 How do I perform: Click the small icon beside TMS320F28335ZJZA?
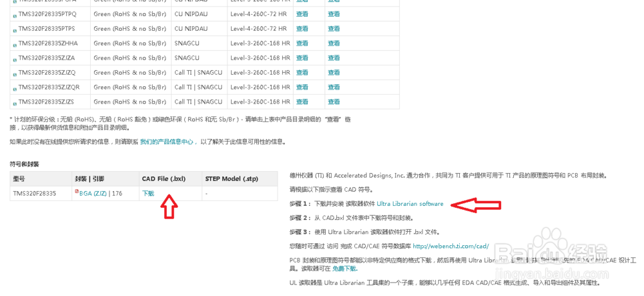(x=15, y=60)
